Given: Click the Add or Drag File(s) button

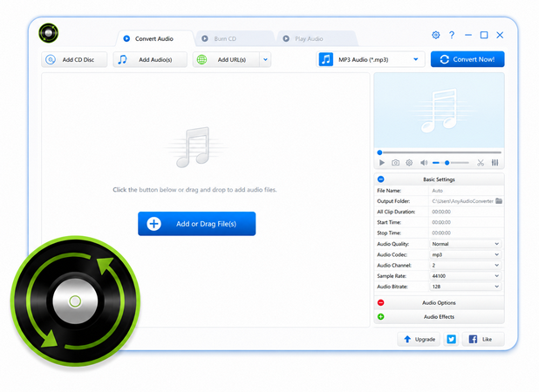Looking at the screenshot, I should 196,224.
